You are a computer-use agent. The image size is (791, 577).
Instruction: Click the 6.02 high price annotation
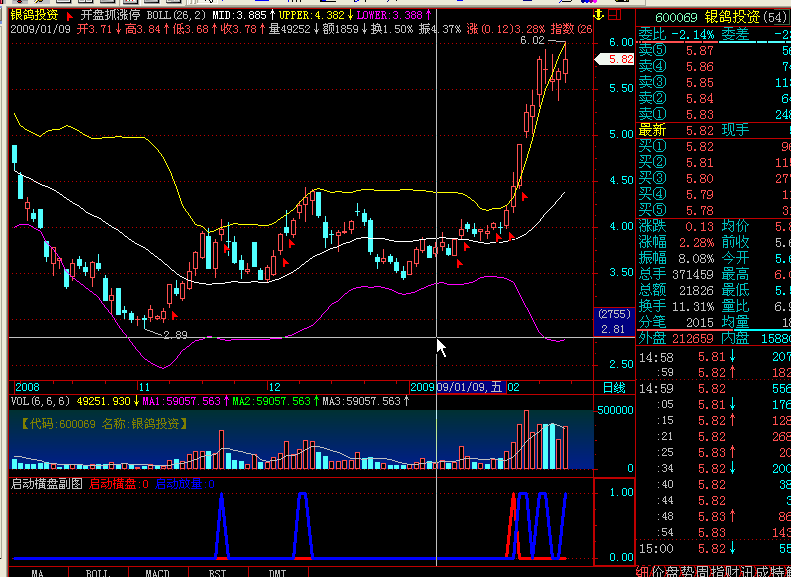click(532, 40)
